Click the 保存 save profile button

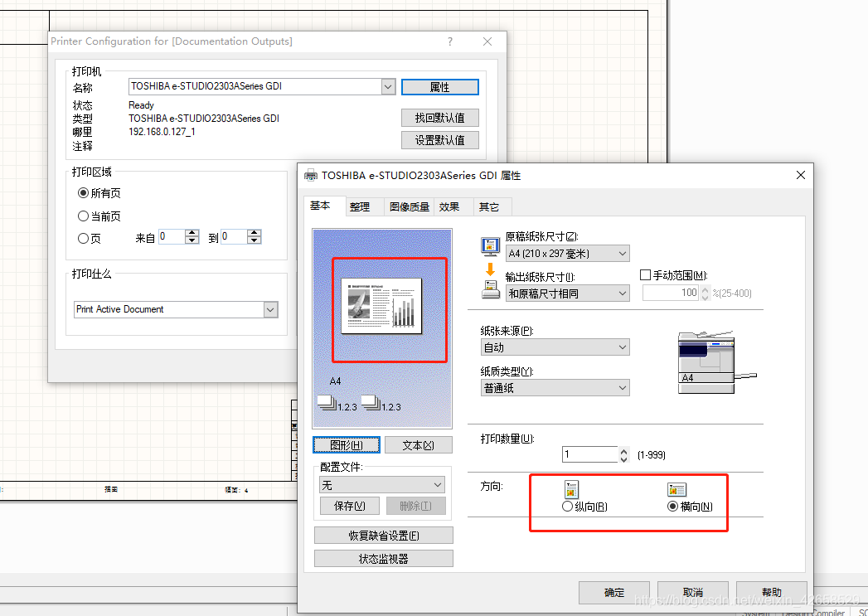point(350,506)
